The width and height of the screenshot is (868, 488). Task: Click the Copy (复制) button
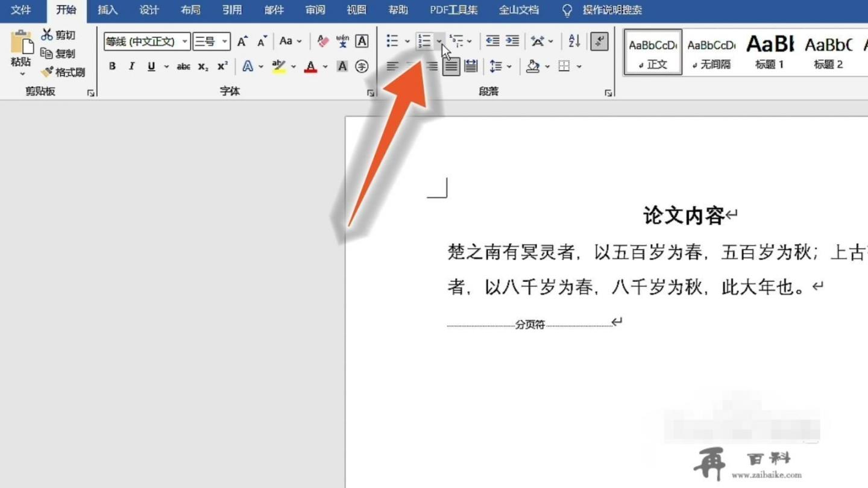tap(58, 54)
